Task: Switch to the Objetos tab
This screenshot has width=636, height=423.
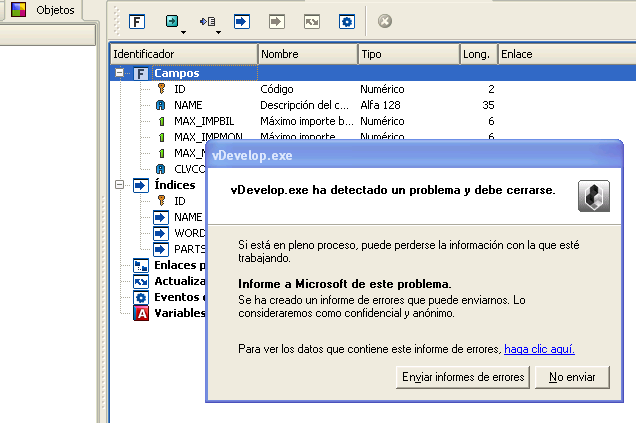Action: (x=43, y=10)
